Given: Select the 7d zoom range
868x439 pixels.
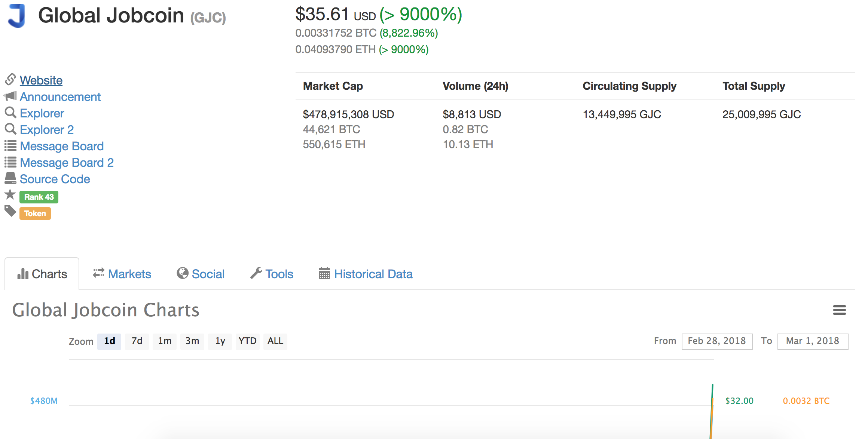Looking at the screenshot, I should click(137, 341).
